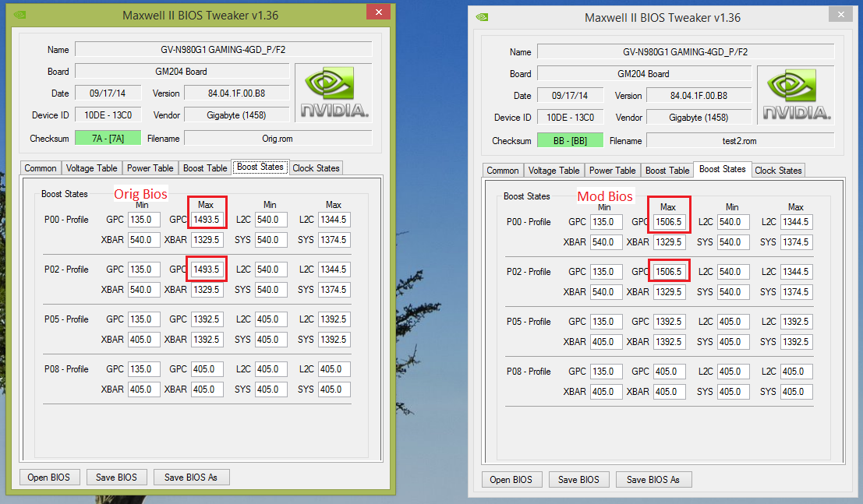The width and height of the screenshot is (863, 504).
Task: Click P00 GPC Max field 1493.5
Action: (207, 220)
